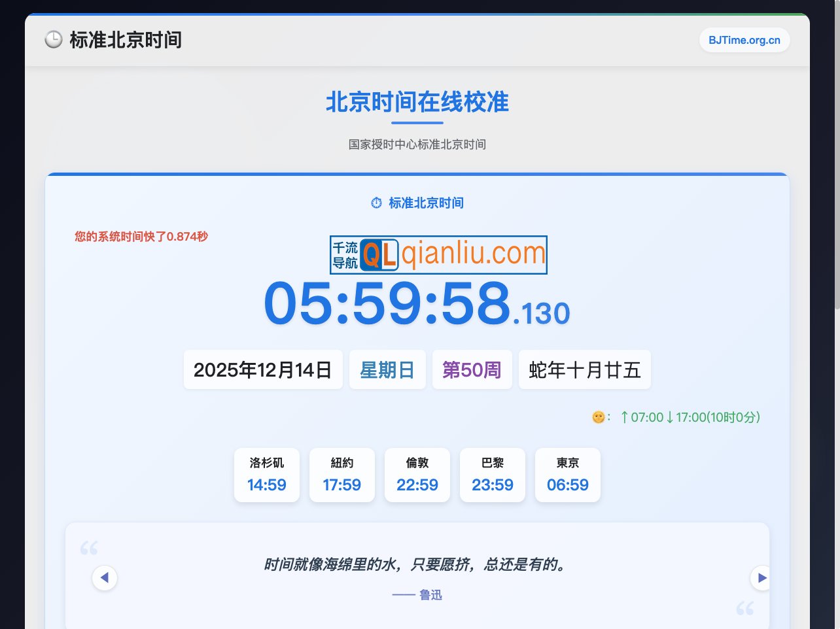
Task: Select the 星期日 weekday badge
Action: coord(387,369)
